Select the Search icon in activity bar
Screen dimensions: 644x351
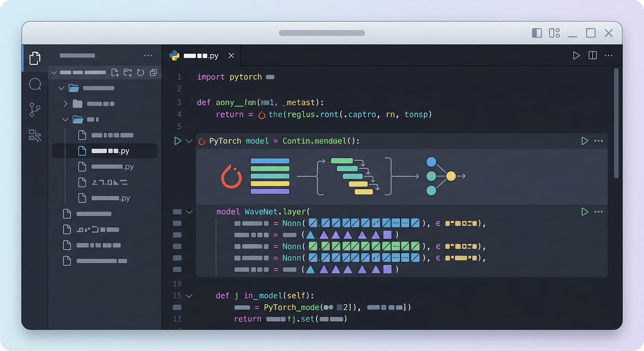pos(35,84)
